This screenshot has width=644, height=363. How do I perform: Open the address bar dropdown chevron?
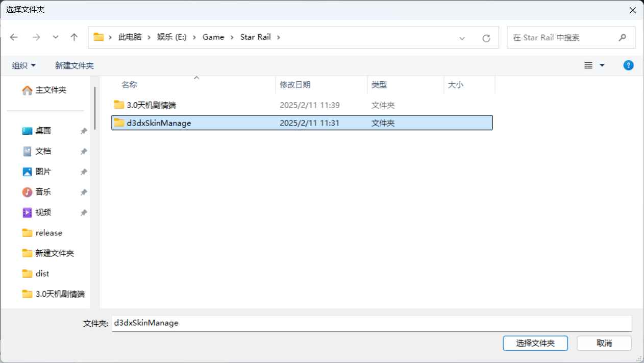462,38
